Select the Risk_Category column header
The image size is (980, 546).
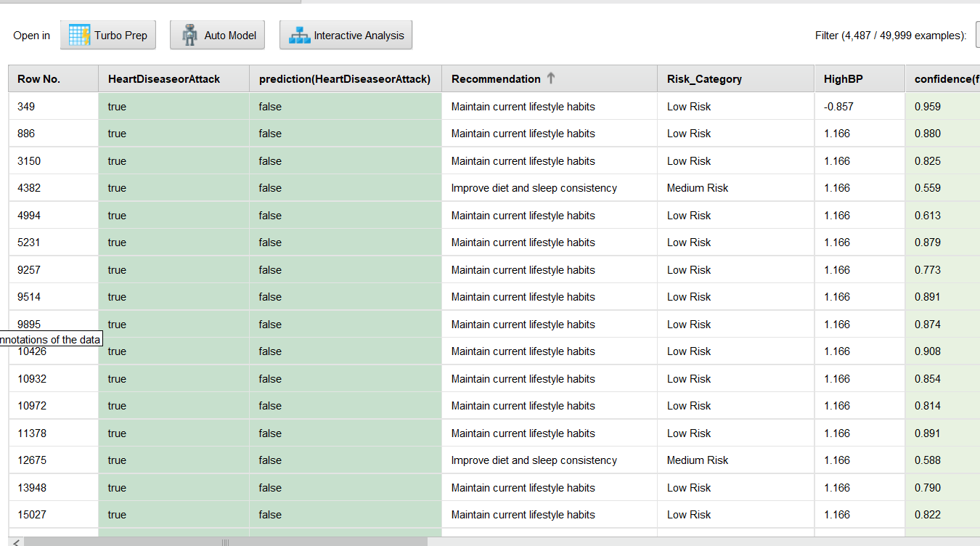coord(735,78)
